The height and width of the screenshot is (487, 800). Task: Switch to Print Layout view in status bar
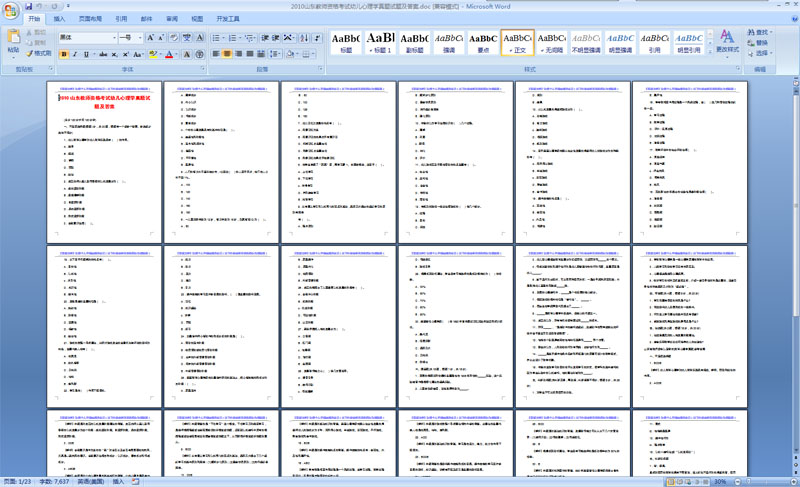point(671,481)
